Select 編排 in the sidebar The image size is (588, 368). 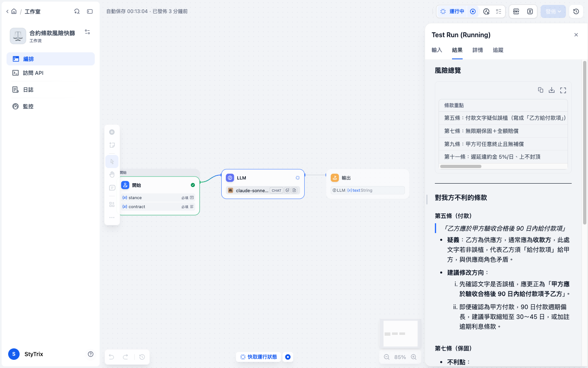tap(51, 59)
